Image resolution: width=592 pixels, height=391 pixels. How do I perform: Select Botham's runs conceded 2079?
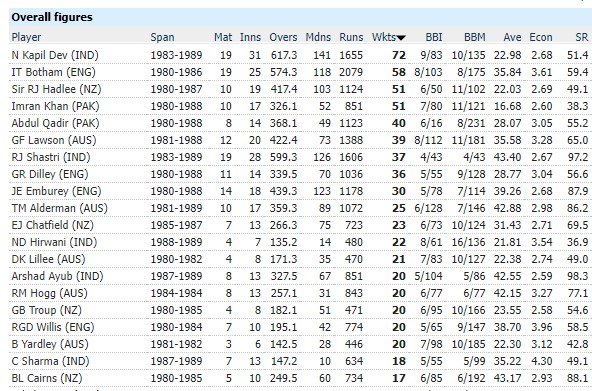(351, 72)
